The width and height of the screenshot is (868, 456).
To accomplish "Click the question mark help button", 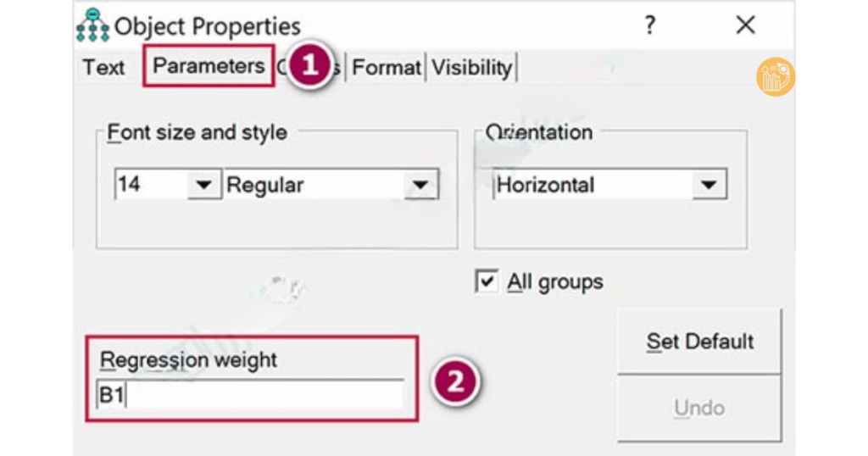I will 649,25.
